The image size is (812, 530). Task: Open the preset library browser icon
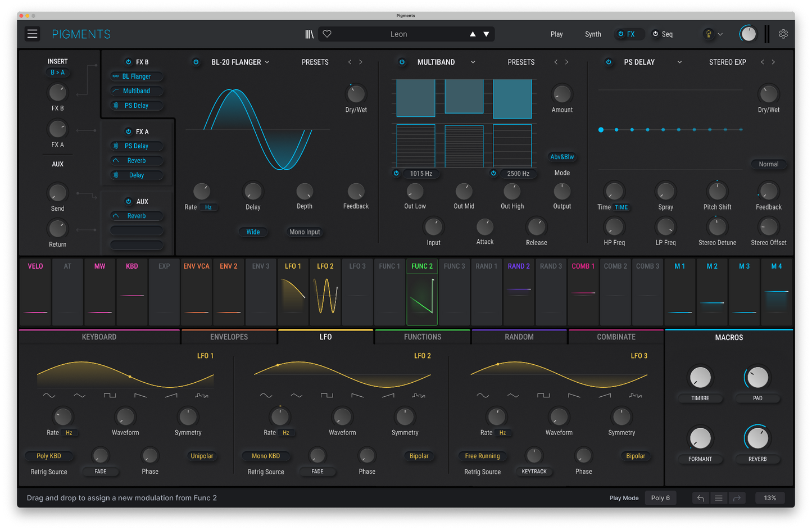point(309,34)
